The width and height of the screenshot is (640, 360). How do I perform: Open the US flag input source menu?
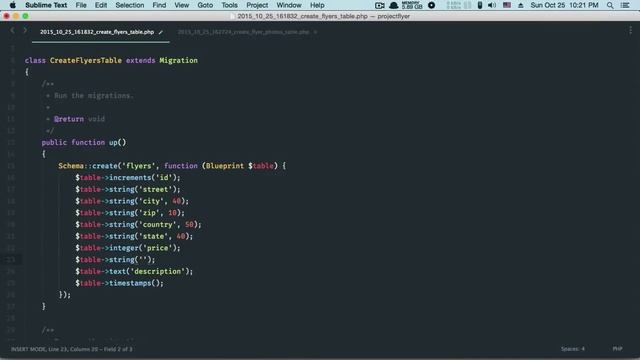[x=507, y=5]
